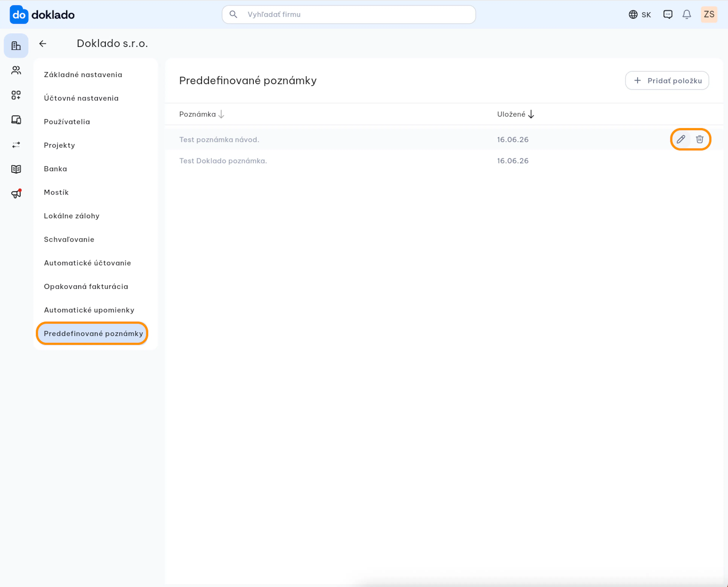Delete the 'Test poznámka návod.' note
This screenshot has width=728, height=587.
[700, 139]
